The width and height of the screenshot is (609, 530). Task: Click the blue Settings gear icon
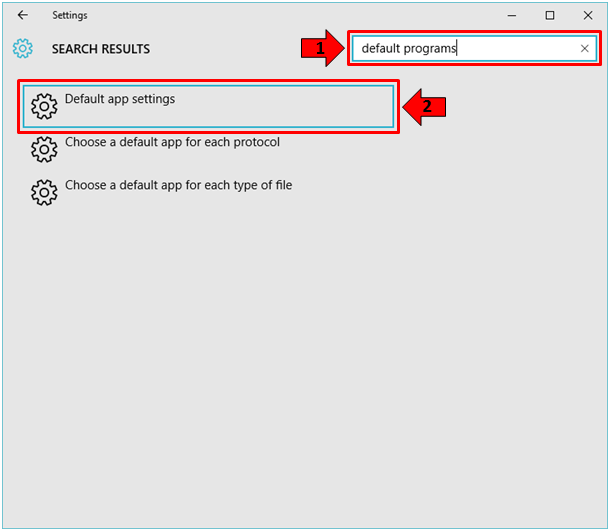point(23,49)
